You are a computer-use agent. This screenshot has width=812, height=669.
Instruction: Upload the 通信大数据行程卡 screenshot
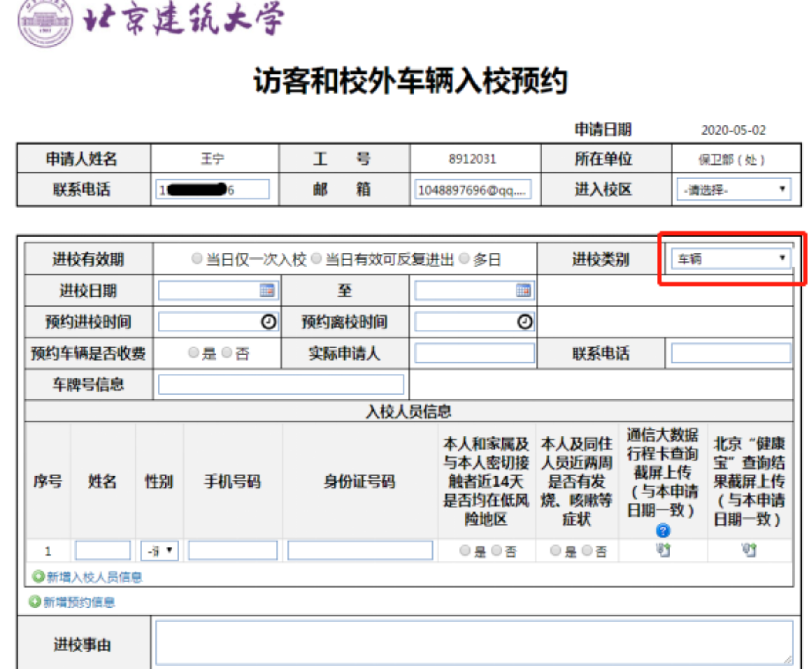pos(663,550)
